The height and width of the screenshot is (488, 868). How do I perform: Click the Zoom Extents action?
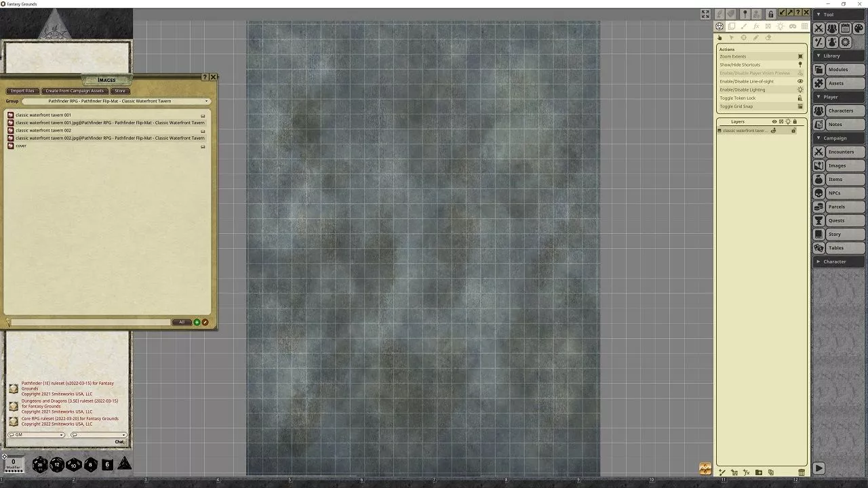(x=761, y=56)
